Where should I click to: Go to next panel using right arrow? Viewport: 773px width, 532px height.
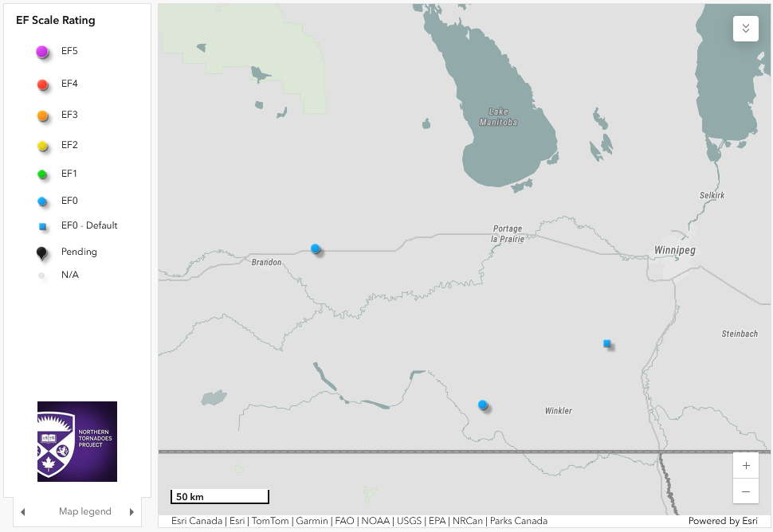click(131, 512)
